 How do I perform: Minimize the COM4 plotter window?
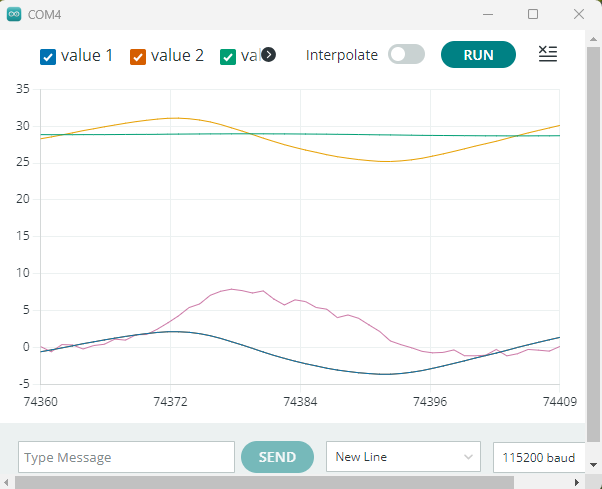point(488,14)
